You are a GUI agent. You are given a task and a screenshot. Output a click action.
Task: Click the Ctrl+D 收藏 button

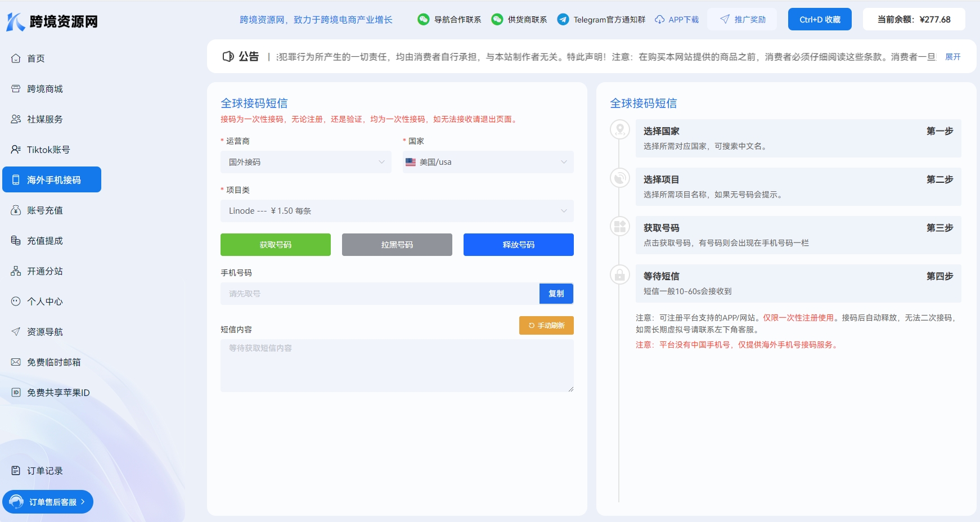coord(820,19)
